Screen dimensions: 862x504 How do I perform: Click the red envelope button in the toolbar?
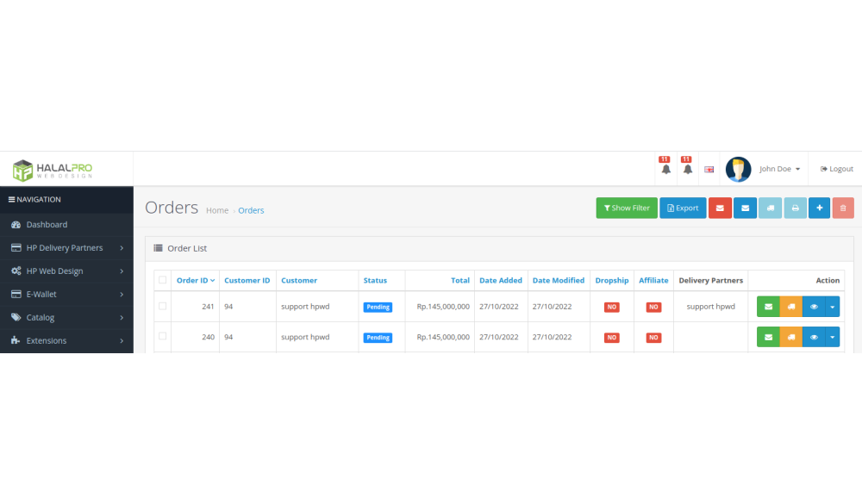[x=720, y=208]
